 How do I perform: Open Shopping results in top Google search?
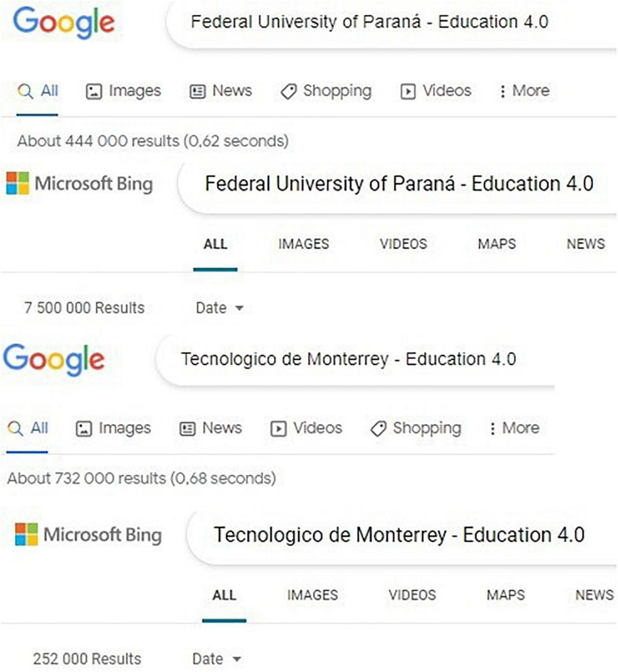[x=326, y=91]
